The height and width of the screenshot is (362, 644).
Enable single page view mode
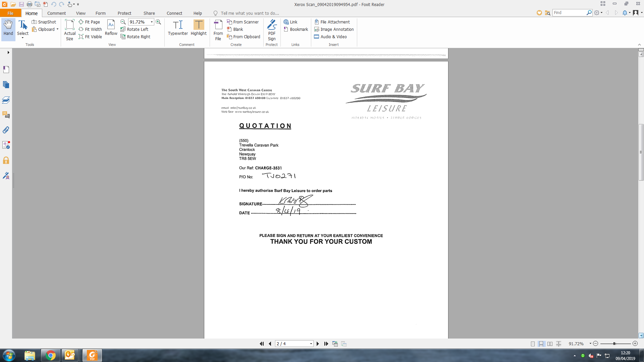coord(533,344)
